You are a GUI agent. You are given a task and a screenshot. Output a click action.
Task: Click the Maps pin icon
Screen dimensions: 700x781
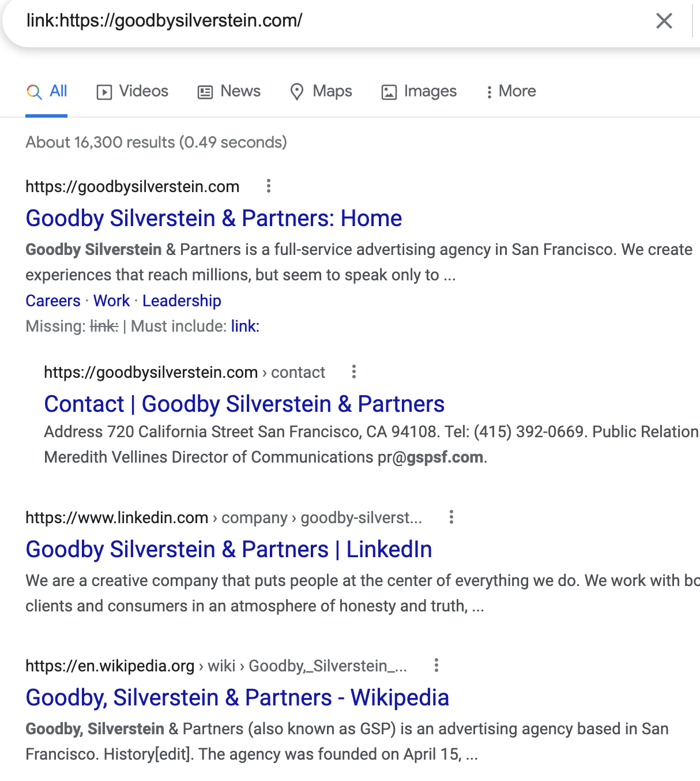(x=297, y=92)
